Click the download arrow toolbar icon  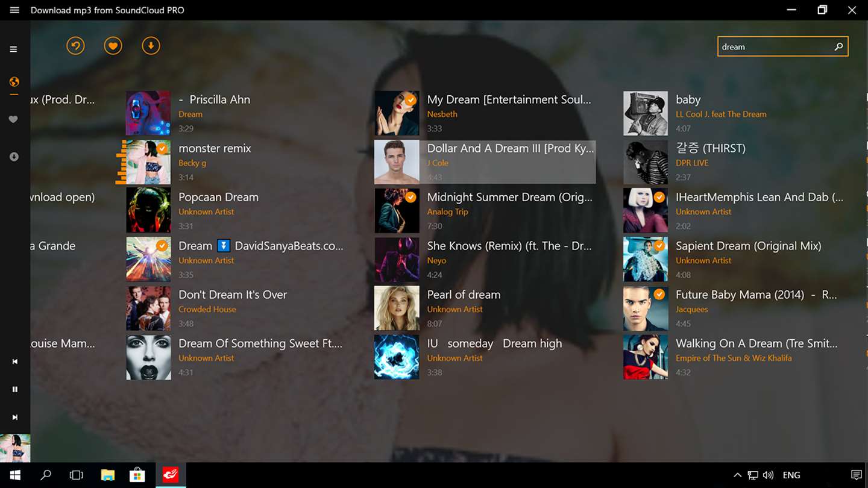click(x=151, y=46)
